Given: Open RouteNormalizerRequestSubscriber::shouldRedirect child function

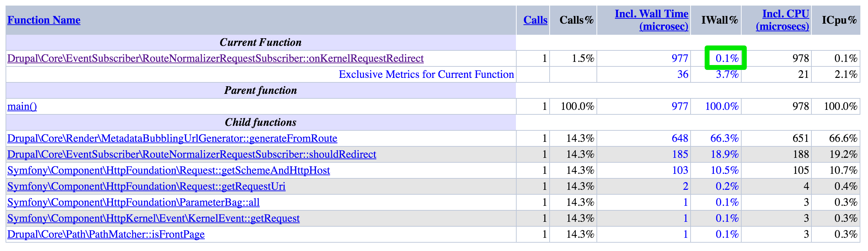Looking at the screenshot, I should point(192,154).
